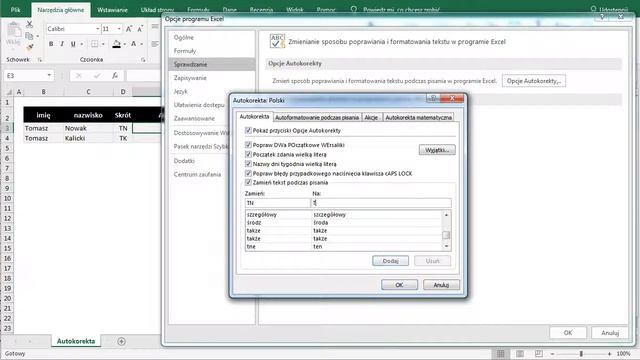Select Zapisywanie in Excel options list

(x=190, y=78)
